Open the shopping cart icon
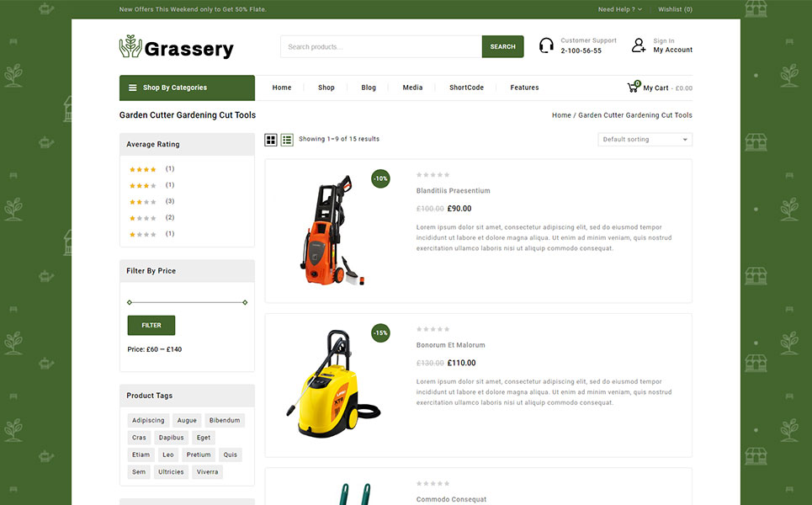The height and width of the screenshot is (505, 812). (633, 87)
